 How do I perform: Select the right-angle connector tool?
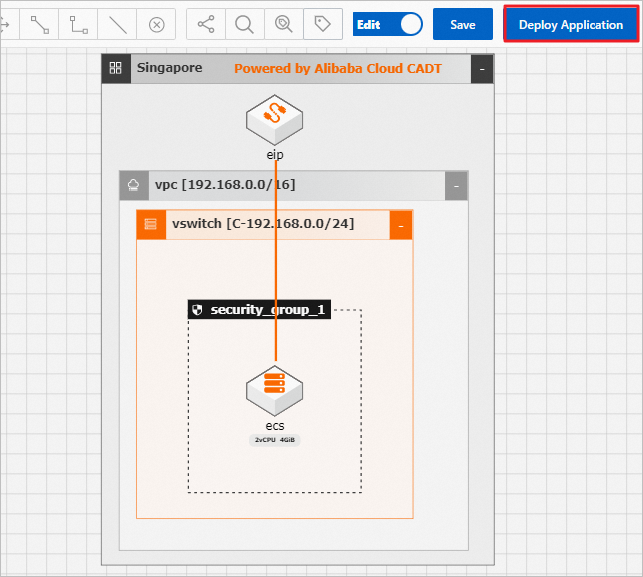point(78,25)
